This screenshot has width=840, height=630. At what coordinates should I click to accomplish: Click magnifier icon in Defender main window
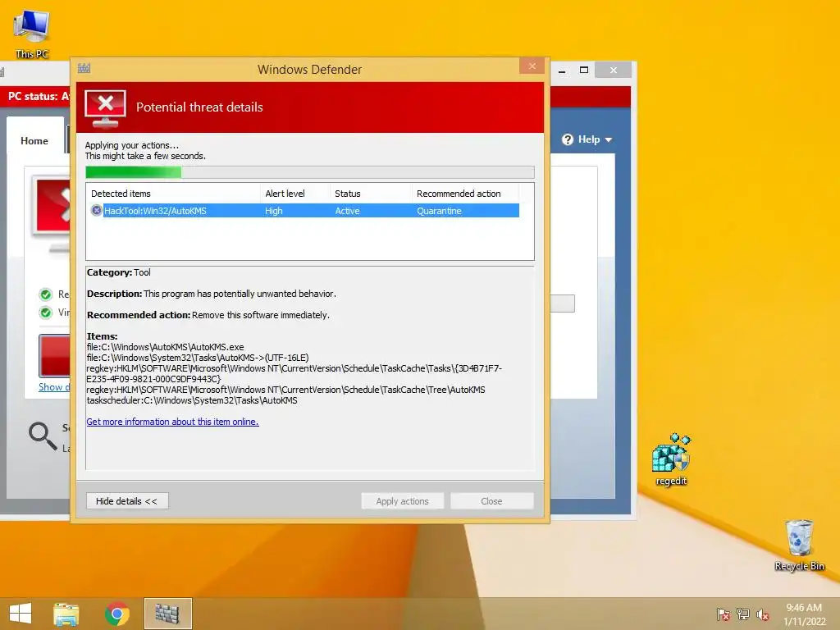43,436
